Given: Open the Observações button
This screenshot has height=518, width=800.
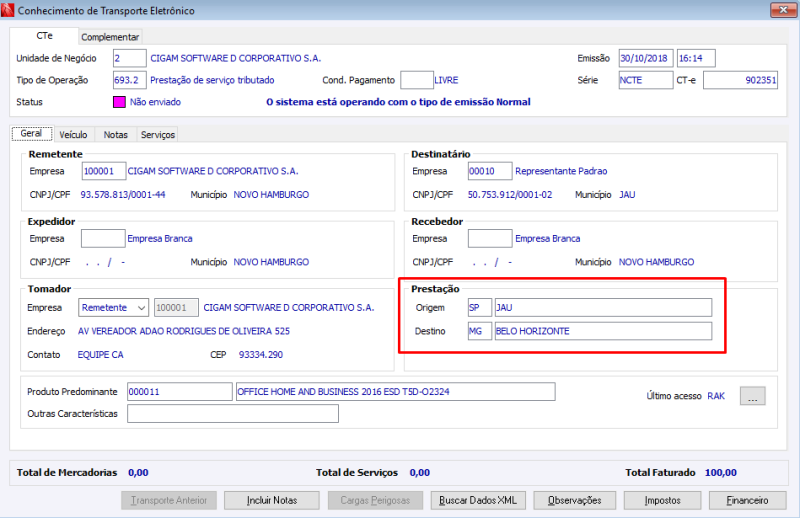Looking at the screenshot, I should click(x=574, y=500).
